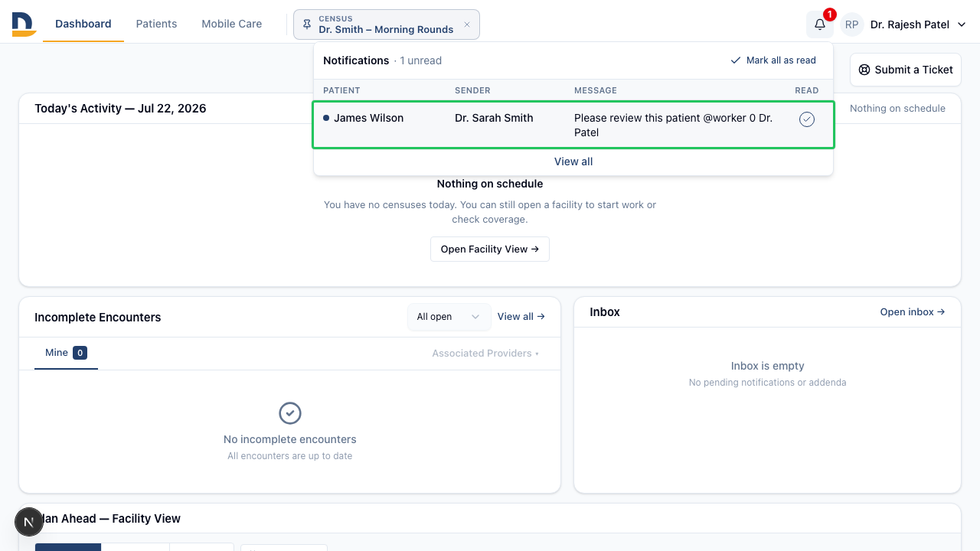Open the pinned census Dr. Smith – Morning Rounds

tap(386, 24)
